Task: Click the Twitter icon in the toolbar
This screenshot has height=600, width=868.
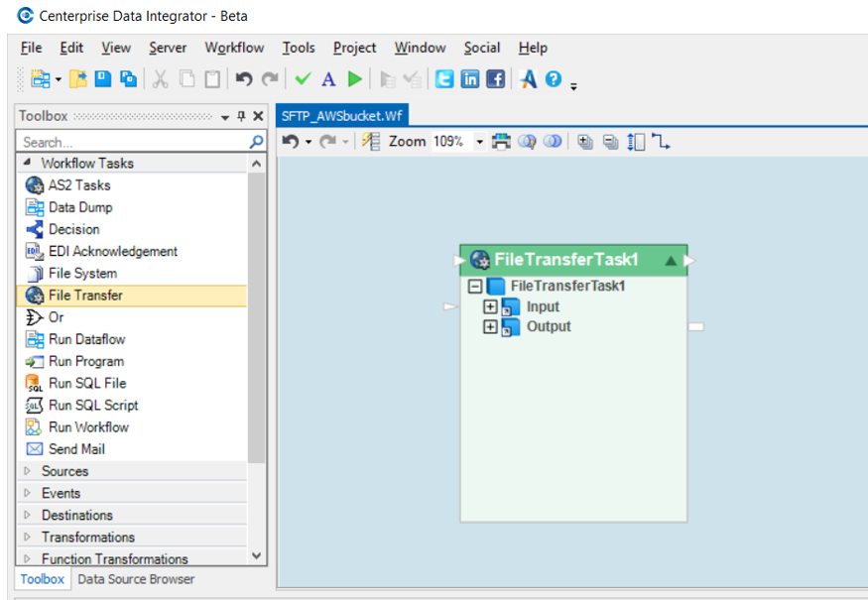Action: point(444,79)
